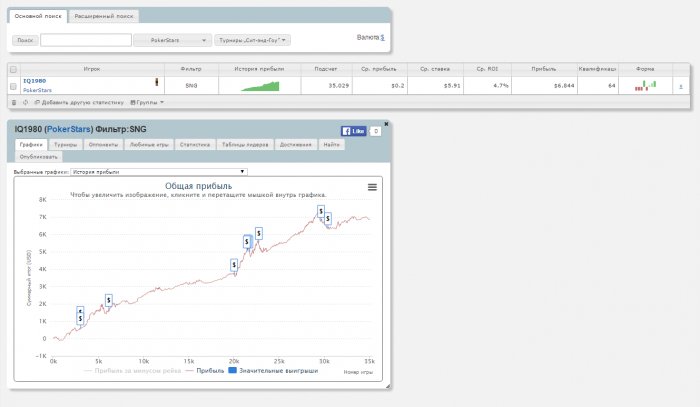700x407 pixels.
Task: Click the panel resize handle corner
Action: point(388,386)
